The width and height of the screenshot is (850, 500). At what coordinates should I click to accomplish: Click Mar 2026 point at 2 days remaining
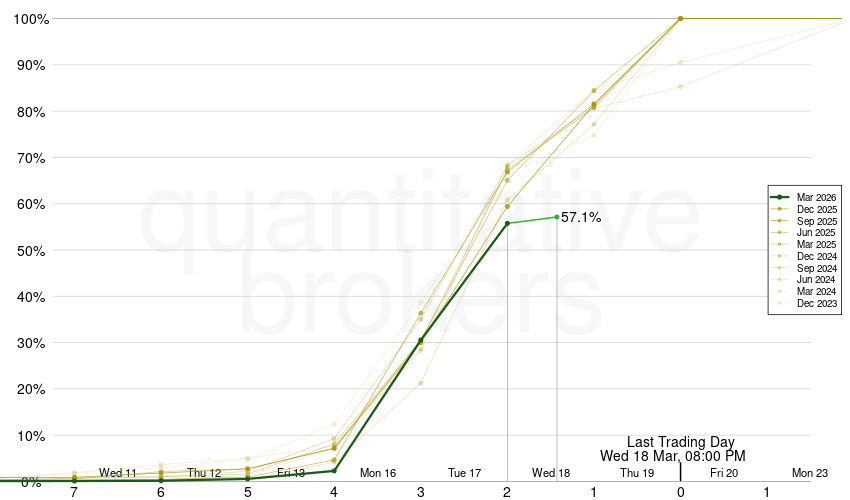tap(507, 223)
